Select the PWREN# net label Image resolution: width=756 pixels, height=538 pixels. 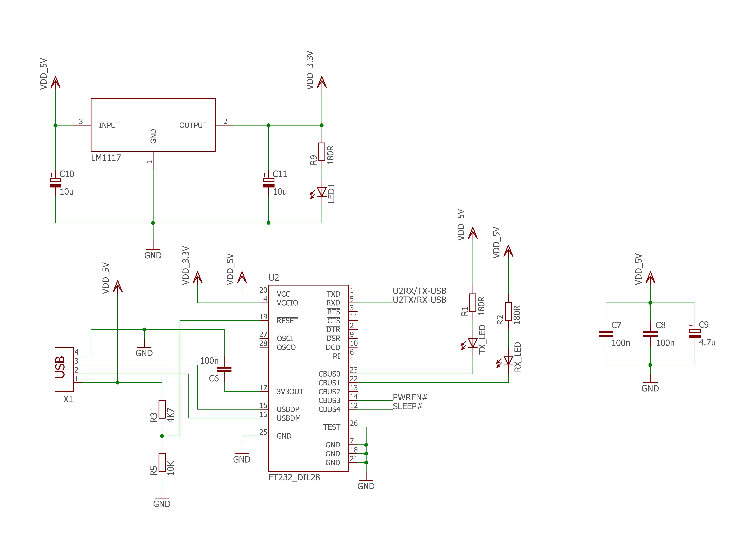[x=410, y=397]
